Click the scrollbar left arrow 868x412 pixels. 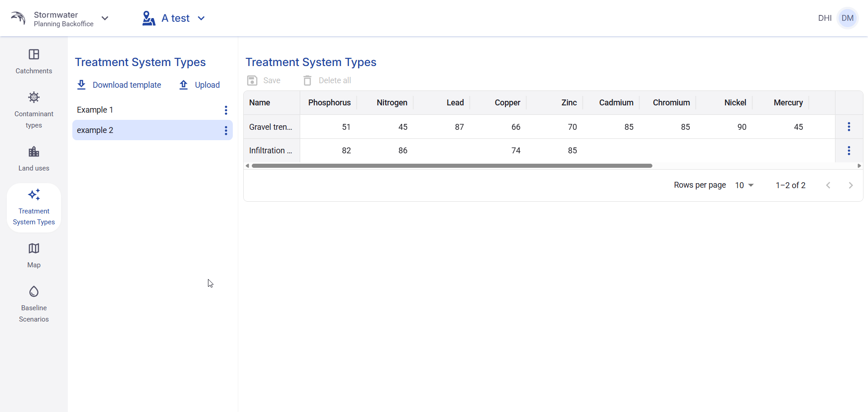tap(247, 166)
